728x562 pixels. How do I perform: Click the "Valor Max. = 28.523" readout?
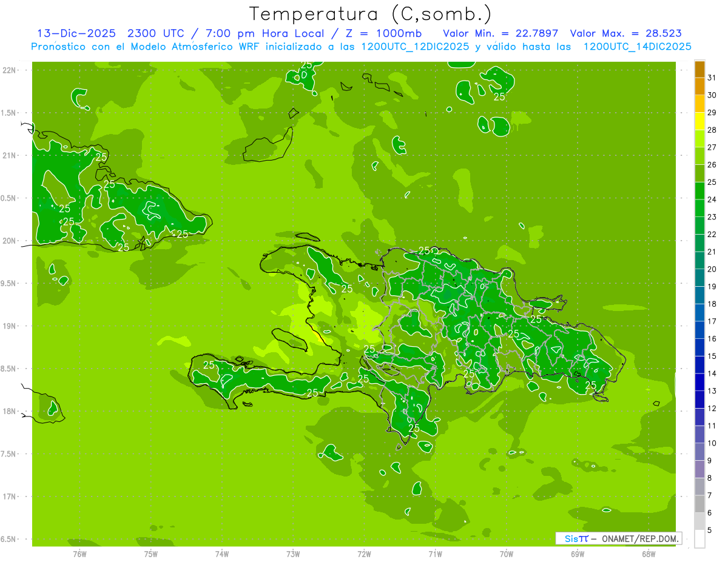point(626,33)
